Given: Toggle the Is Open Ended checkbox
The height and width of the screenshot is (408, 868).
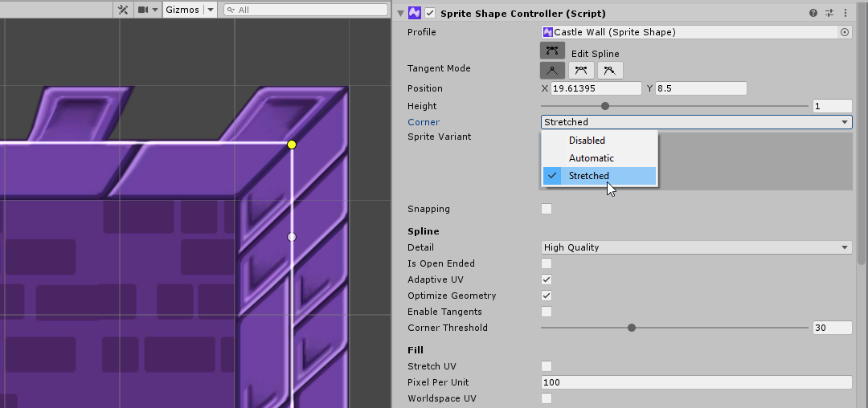Looking at the screenshot, I should [x=547, y=263].
